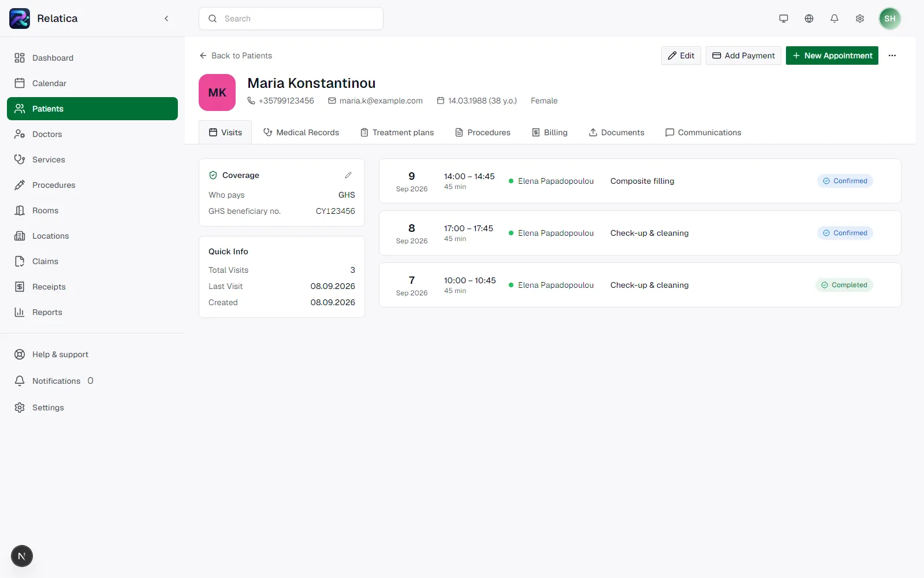Click the Add Payment button
Viewport: 924px width, 578px height.
coord(743,55)
